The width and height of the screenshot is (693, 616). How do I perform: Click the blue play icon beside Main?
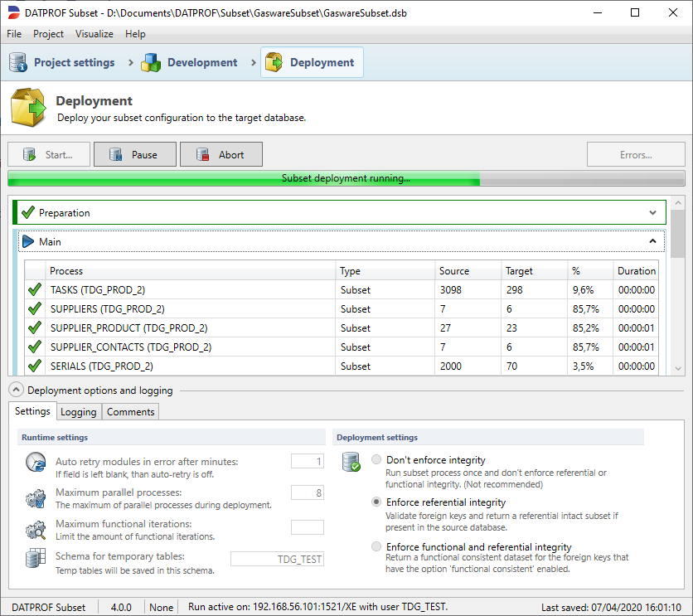[x=28, y=242]
